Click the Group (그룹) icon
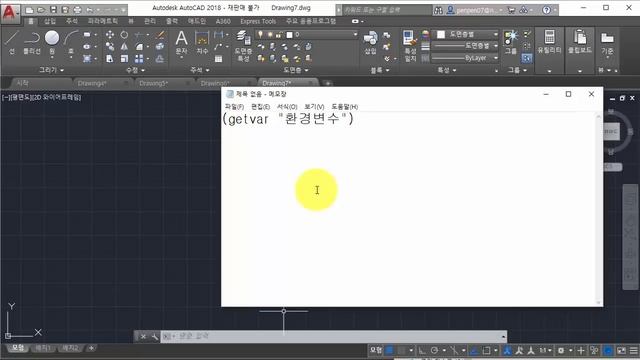Viewport: 640px width, 360px height. pyautogui.click(x=511, y=42)
